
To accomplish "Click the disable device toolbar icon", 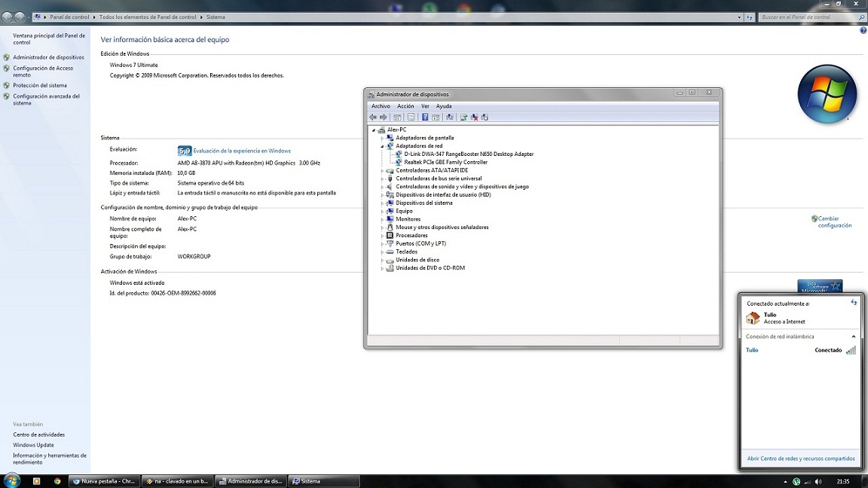I will 484,117.
